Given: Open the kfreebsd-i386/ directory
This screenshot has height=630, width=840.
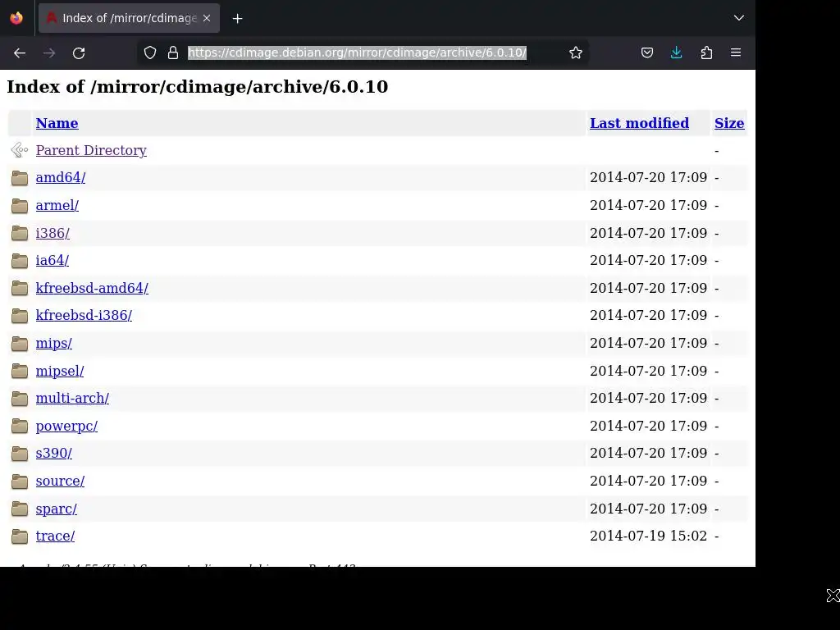Looking at the screenshot, I should (x=84, y=316).
